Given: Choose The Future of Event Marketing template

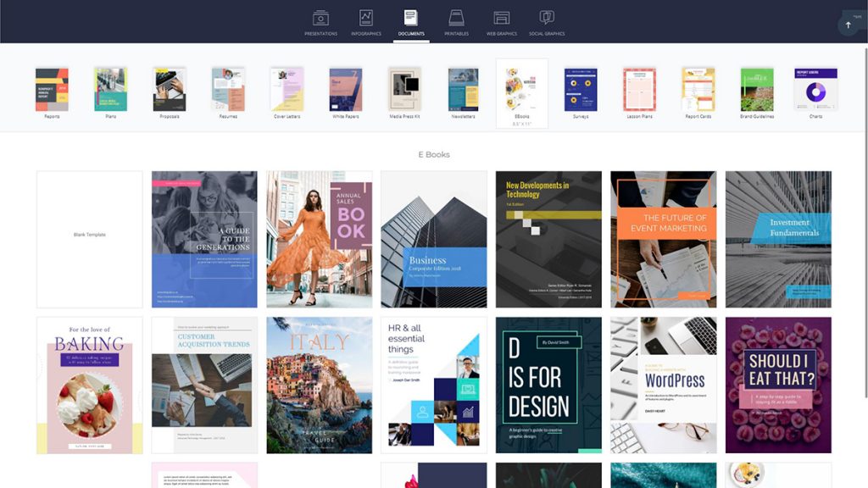Looking at the screenshot, I should pyautogui.click(x=663, y=239).
